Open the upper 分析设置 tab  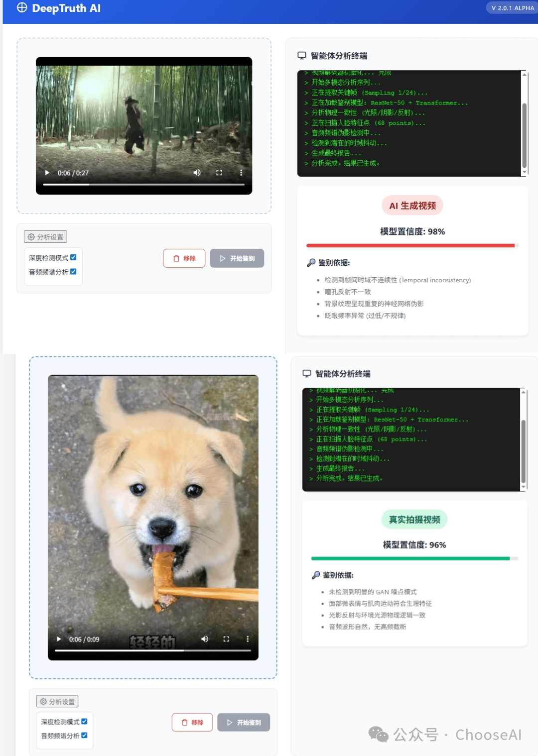[45, 237]
